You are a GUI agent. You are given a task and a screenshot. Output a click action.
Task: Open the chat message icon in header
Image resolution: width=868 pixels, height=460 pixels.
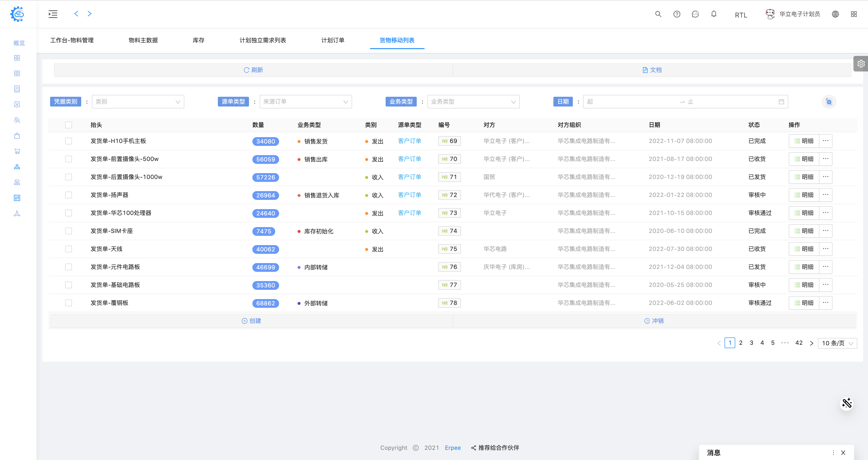point(695,14)
